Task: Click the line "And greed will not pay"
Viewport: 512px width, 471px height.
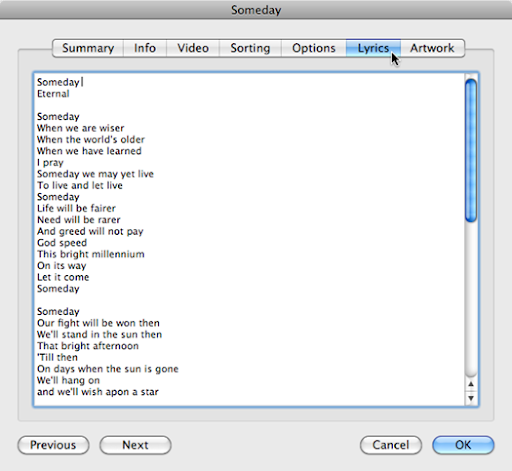Action: (90, 231)
